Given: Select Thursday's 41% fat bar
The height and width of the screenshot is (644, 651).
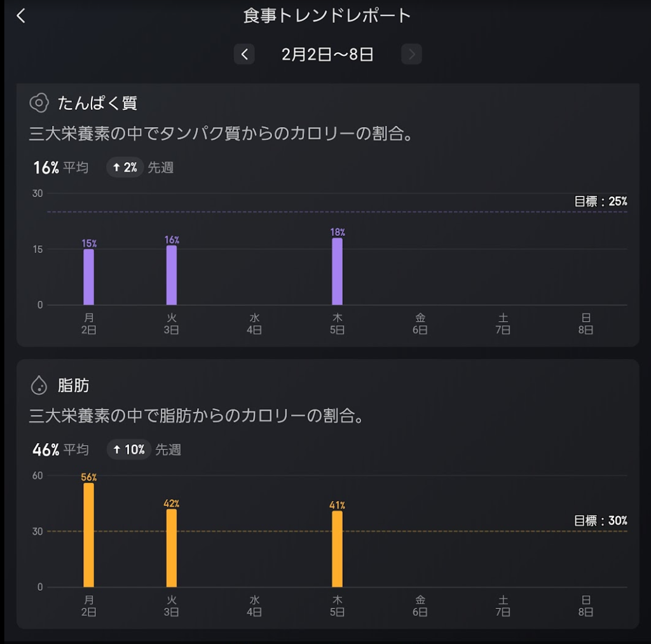Looking at the screenshot, I should [337, 549].
